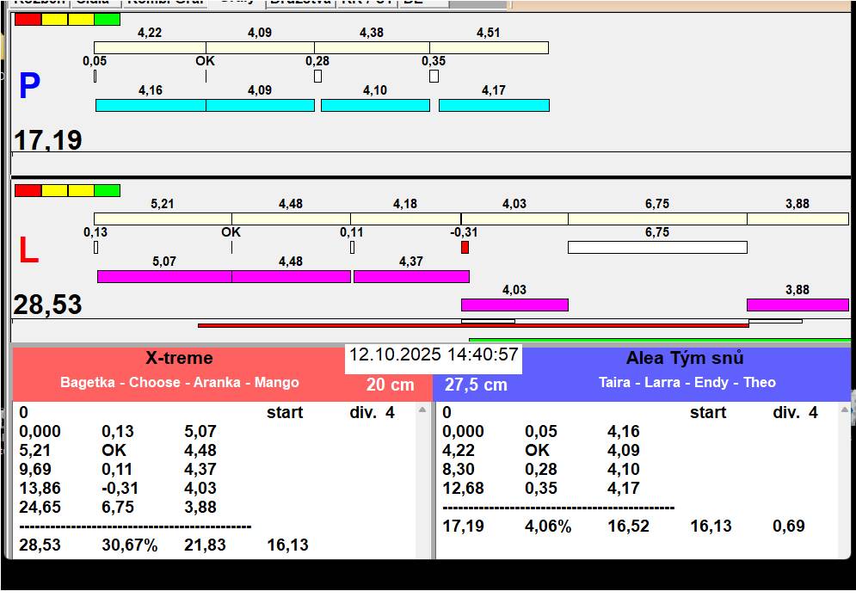
Task: Click the X-treme team header
Action: (179, 359)
